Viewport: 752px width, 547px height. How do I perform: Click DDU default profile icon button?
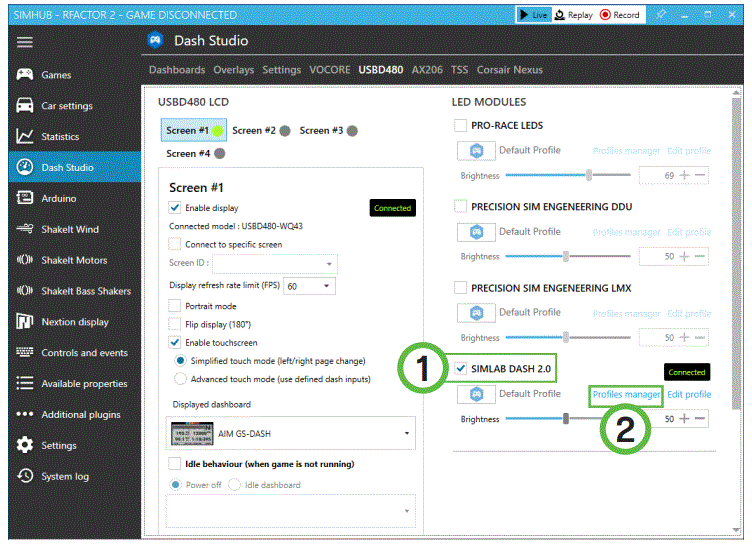point(476,232)
